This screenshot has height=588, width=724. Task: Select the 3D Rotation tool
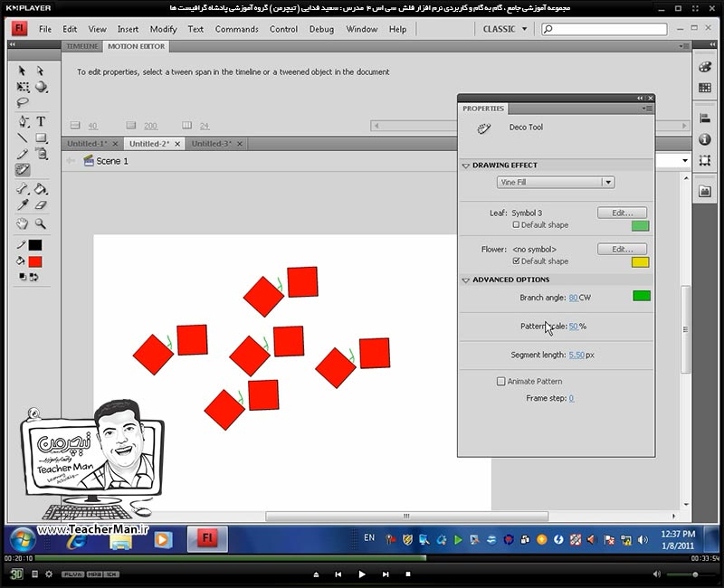(41, 87)
